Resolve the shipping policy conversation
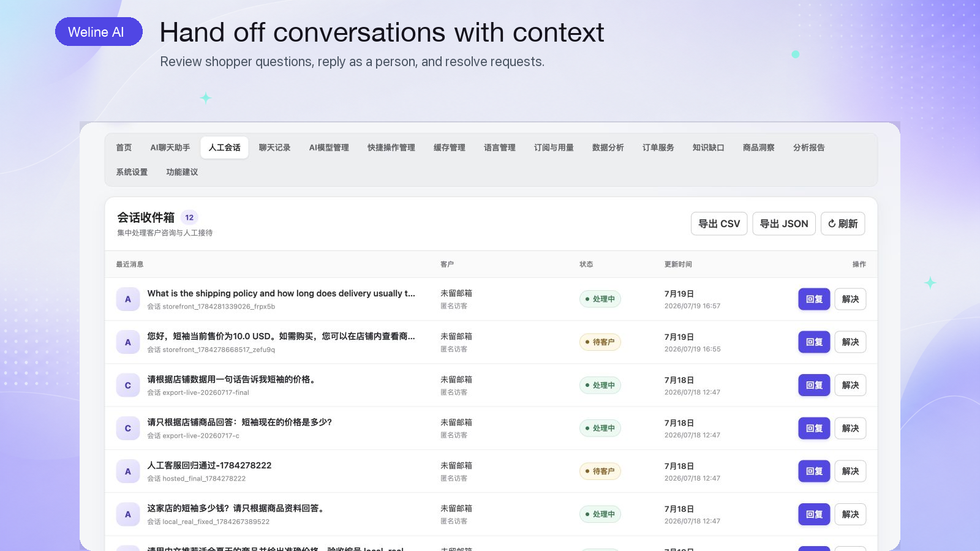980x551 pixels. click(850, 299)
